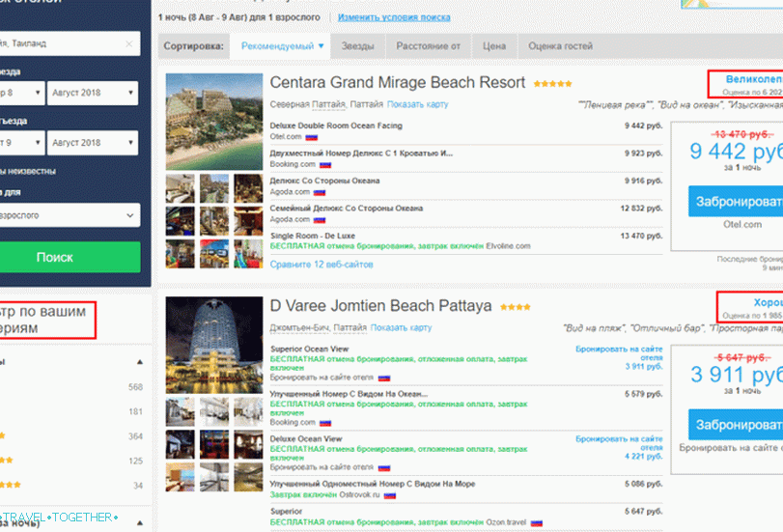Select Семейный Делюкс Со Стороны Океана offer
The height and width of the screenshot is (532, 783).
pyautogui.click(x=466, y=213)
